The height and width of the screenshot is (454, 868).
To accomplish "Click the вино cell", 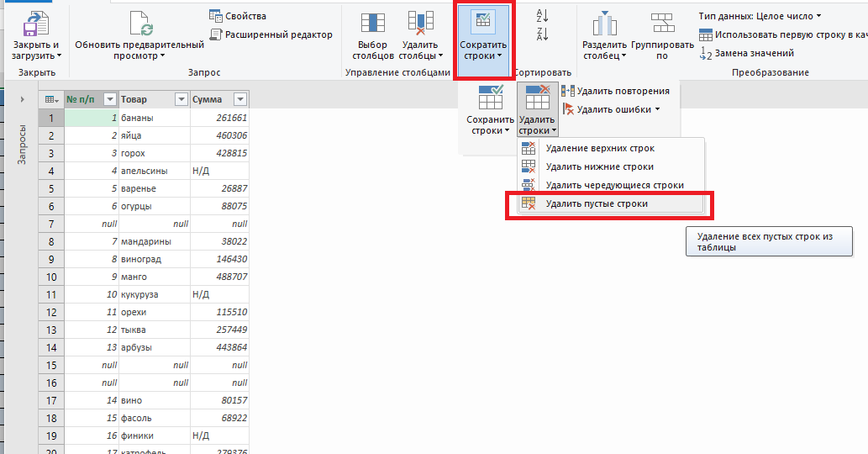I will point(155,400).
